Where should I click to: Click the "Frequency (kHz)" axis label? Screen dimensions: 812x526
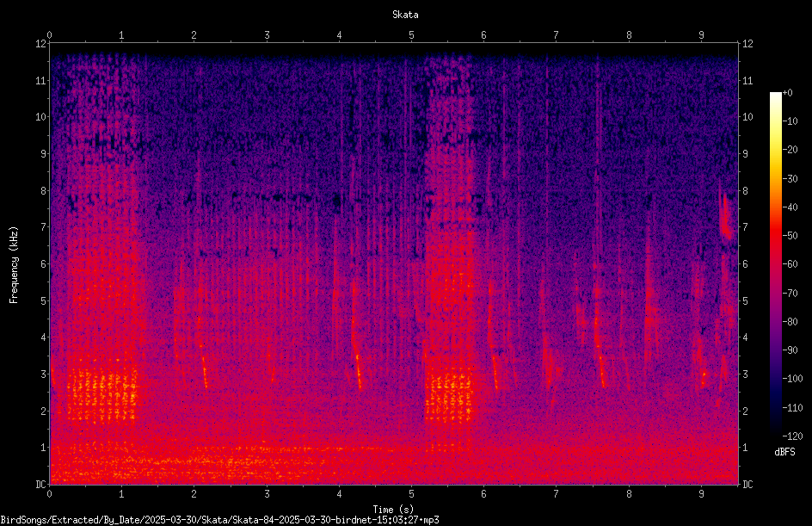[x=14, y=265]
